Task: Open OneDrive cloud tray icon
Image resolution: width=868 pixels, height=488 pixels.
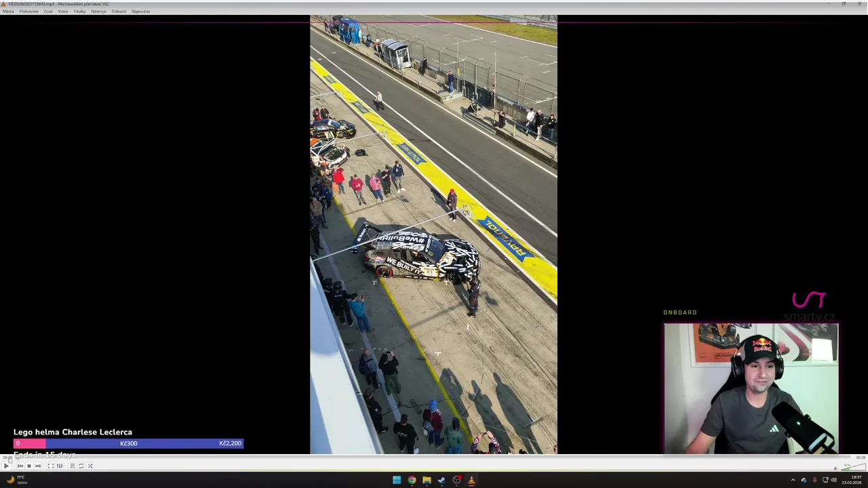Action: coord(804,480)
